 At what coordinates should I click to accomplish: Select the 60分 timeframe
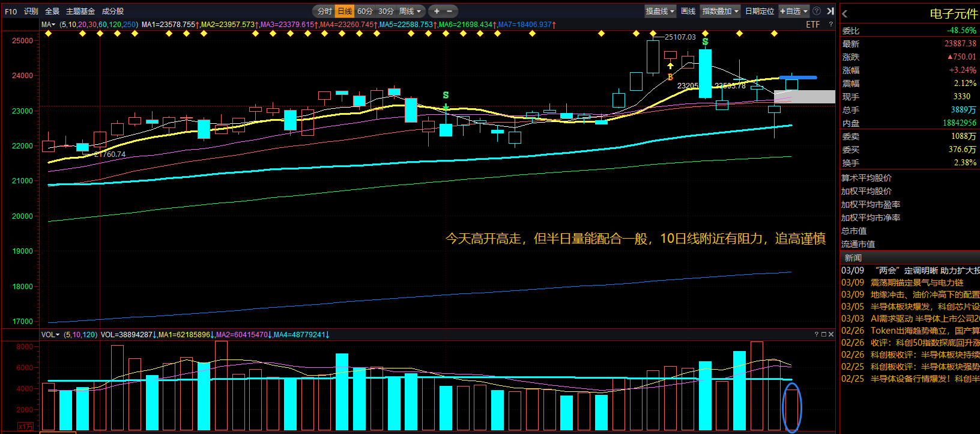[x=364, y=11]
